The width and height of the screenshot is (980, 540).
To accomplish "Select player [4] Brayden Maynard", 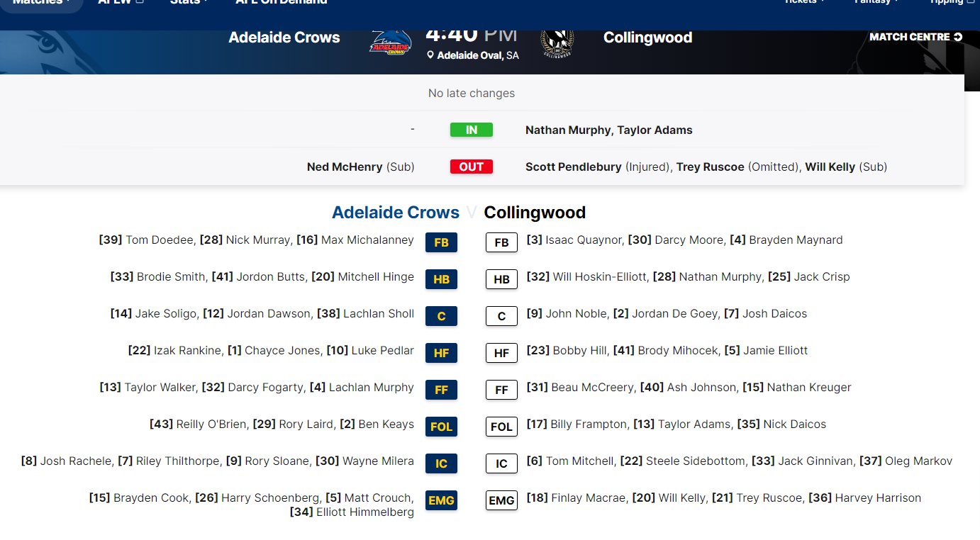I will point(786,240).
